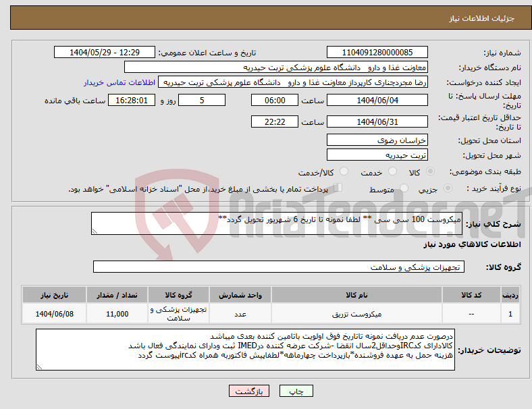Select the خدمت radio button
The image size is (532, 409).
[x=392, y=171]
